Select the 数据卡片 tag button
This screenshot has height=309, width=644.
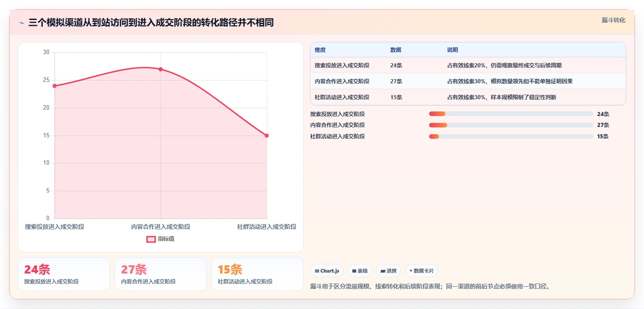(x=421, y=271)
